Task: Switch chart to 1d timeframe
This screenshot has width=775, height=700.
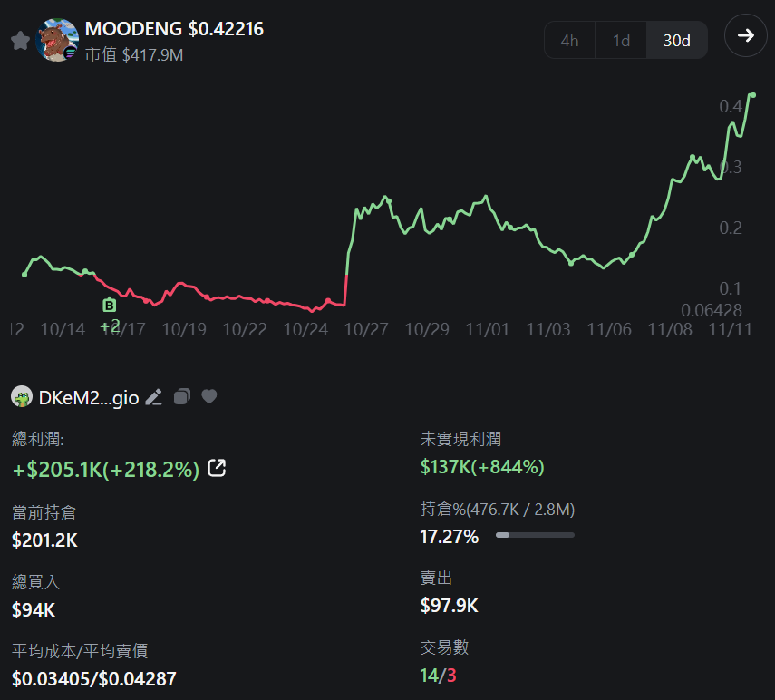Action: pos(621,40)
